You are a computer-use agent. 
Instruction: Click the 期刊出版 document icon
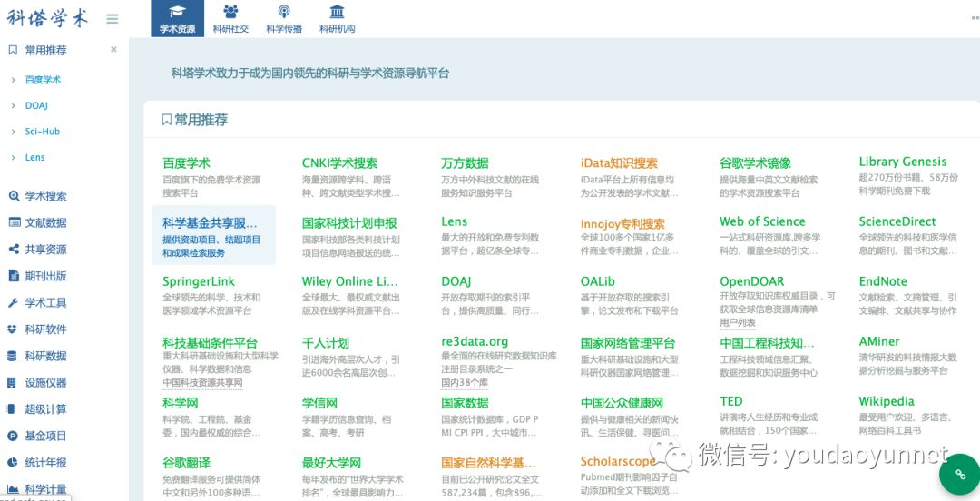pyautogui.click(x=13, y=276)
